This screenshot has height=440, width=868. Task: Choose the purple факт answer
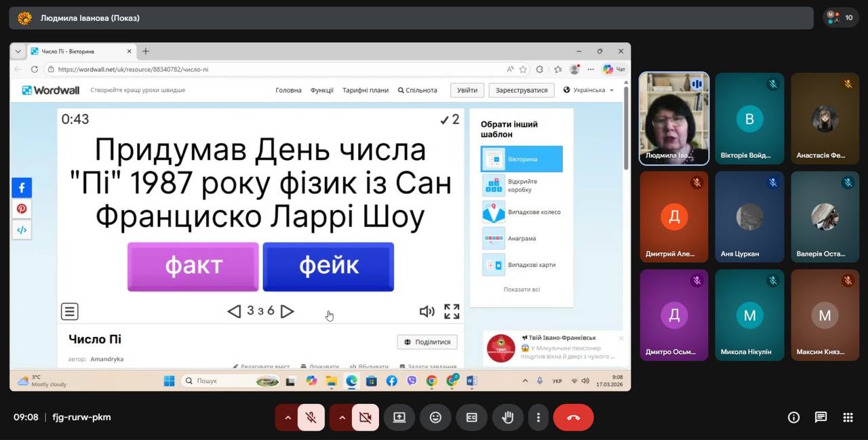point(193,266)
